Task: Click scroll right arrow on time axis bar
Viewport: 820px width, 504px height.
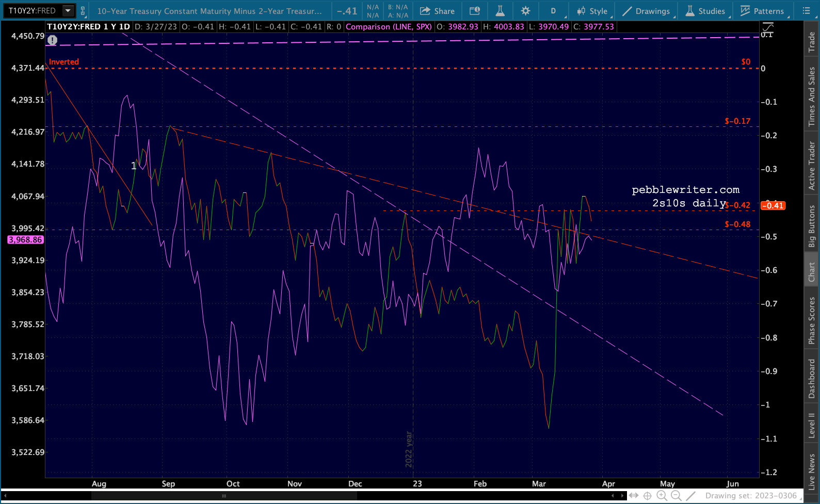Action: coord(623,496)
